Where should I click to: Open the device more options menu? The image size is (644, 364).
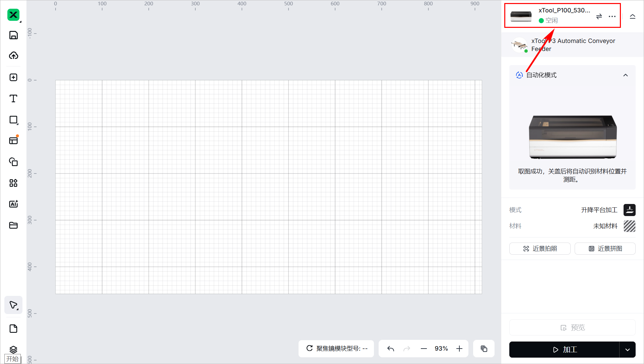(x=612, y=16)
